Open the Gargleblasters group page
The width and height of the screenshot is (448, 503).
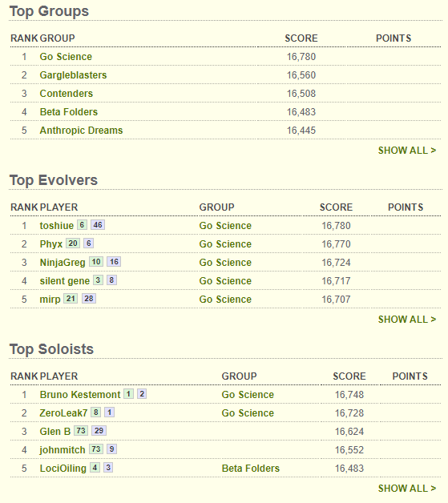click(73, 75)
